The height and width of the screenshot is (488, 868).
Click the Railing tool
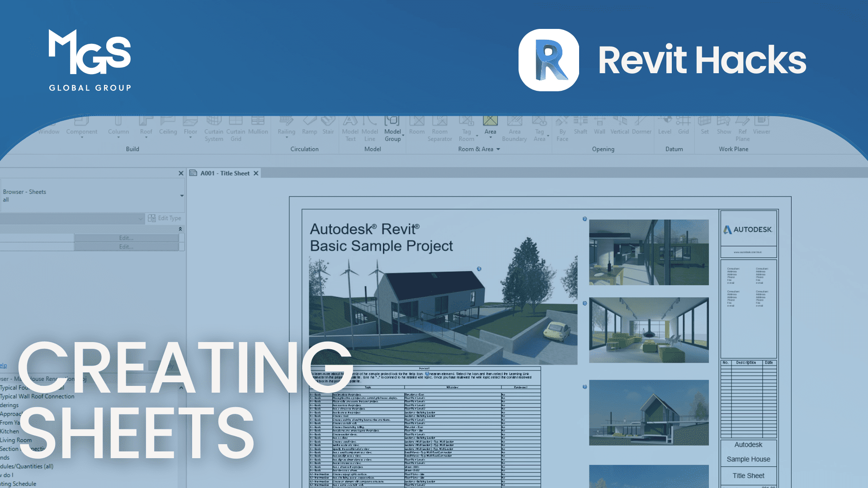(286, 126)
